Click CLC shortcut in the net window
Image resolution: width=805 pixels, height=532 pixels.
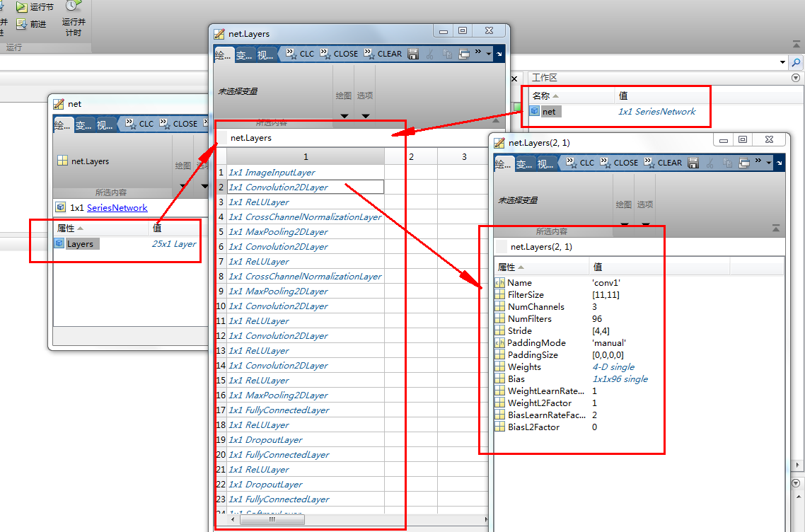click(x=139, y=124)
